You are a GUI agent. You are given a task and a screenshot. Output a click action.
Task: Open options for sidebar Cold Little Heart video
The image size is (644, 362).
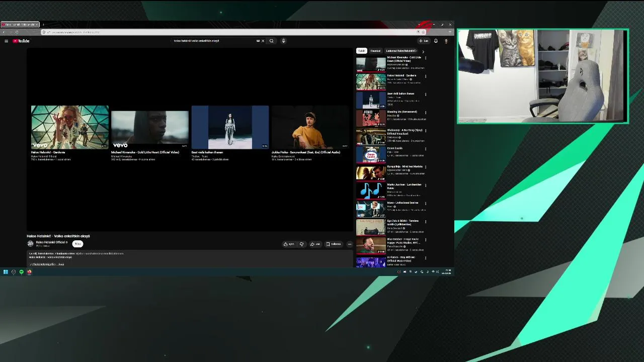coord(426,58)
